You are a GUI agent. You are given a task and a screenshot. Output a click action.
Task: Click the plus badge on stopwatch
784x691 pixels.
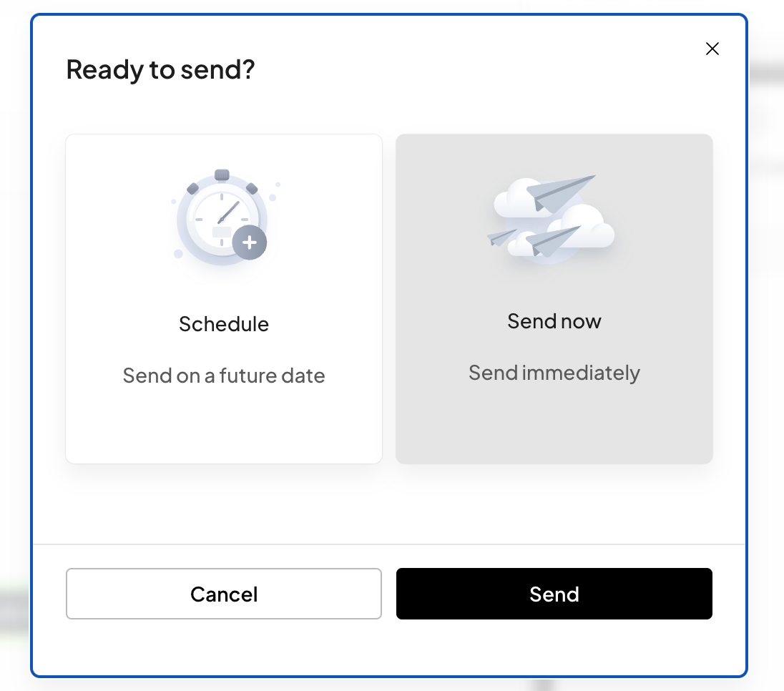coord(250,242)
